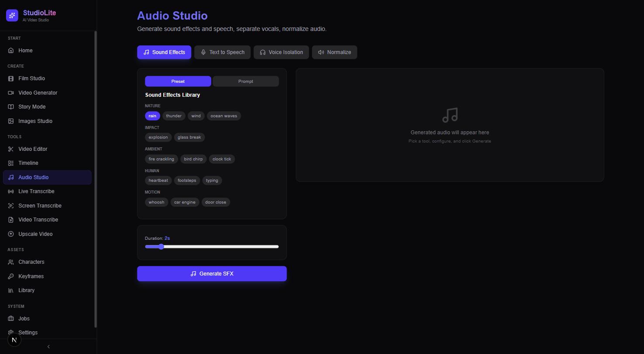Screen dimensions: 644x354
Task: Switch to the Text to Speech tab
Action: tap(223, 52)
